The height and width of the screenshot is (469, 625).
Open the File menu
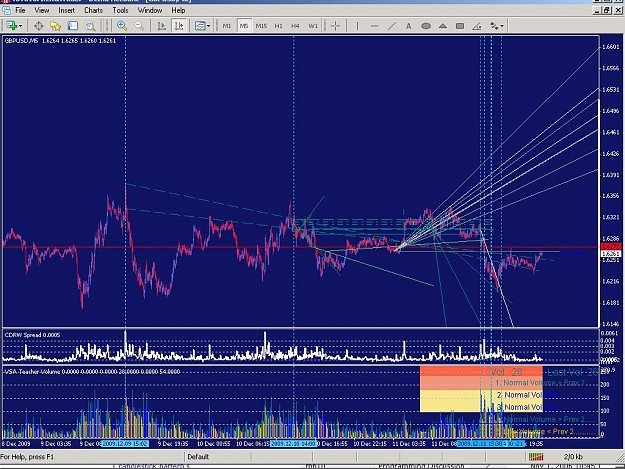pos(20,10)
